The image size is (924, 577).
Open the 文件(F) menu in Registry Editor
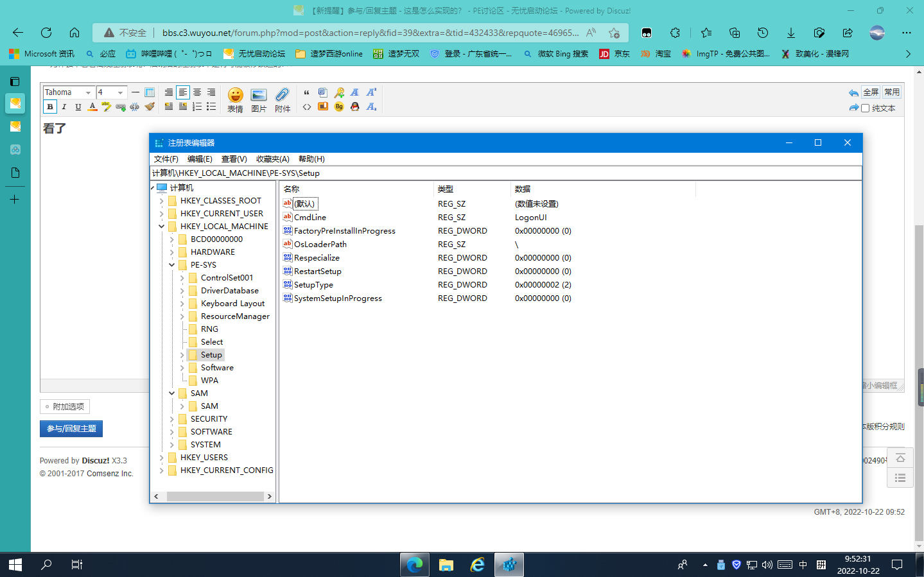[166, 159]
